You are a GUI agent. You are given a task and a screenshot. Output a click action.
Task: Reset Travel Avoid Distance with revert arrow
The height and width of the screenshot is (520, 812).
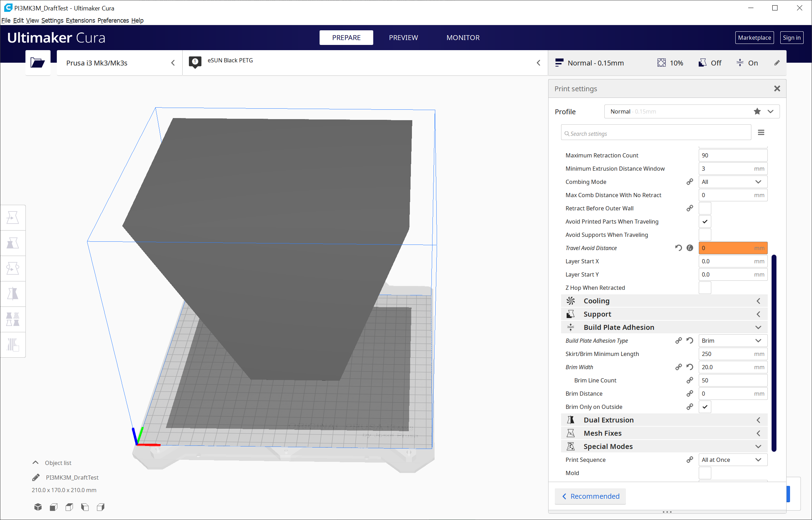tap(678, 248)
